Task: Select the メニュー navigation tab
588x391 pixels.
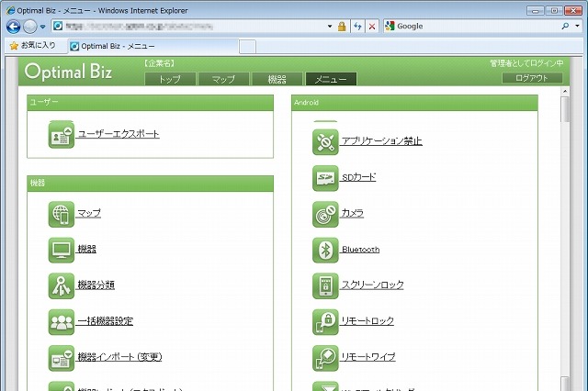Action: [x=331, y=79]
